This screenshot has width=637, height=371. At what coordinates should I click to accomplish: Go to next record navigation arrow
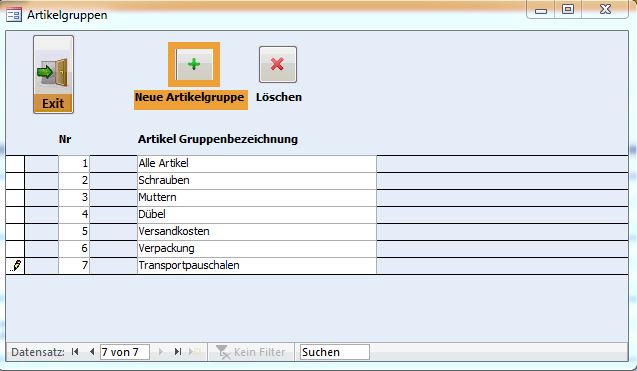pos(161,351)
